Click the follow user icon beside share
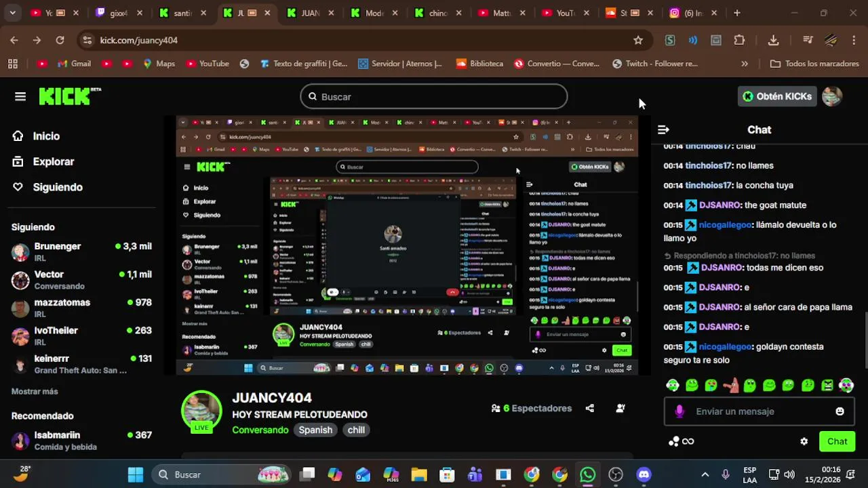 click(620, 408)
